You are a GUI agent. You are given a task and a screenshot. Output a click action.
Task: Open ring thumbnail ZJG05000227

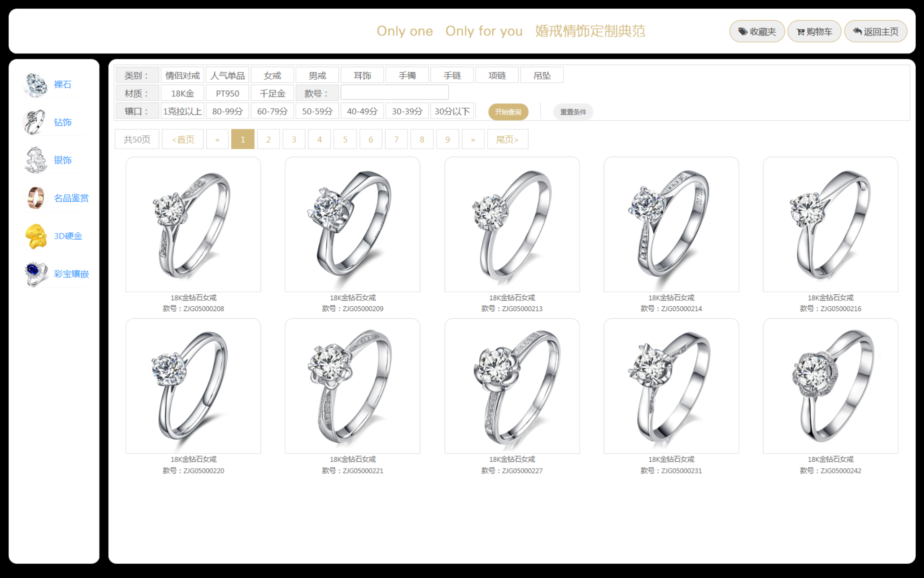(512, 386)
